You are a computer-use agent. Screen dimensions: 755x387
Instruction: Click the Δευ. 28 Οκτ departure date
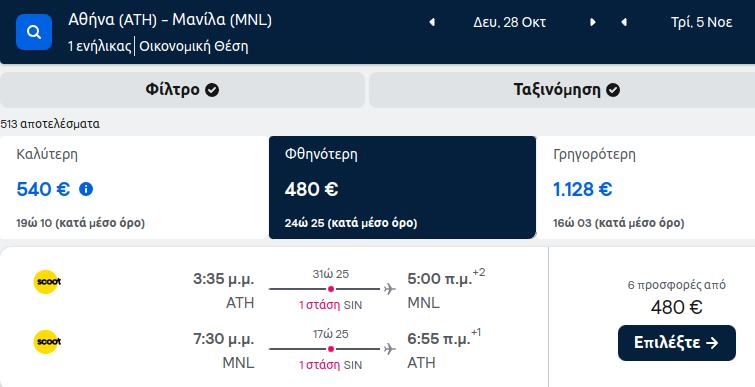(x=509, y=22)
